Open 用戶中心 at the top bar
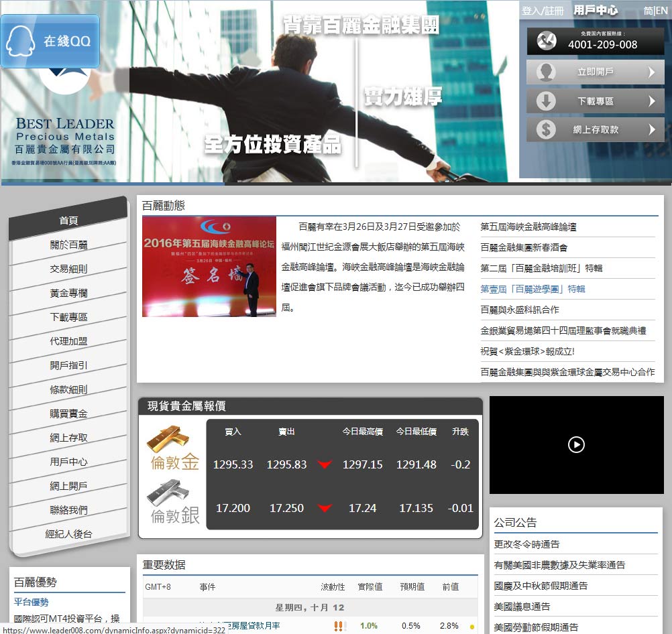The width and height of the screenshot is (672, 634). click(x=596, y=11)
